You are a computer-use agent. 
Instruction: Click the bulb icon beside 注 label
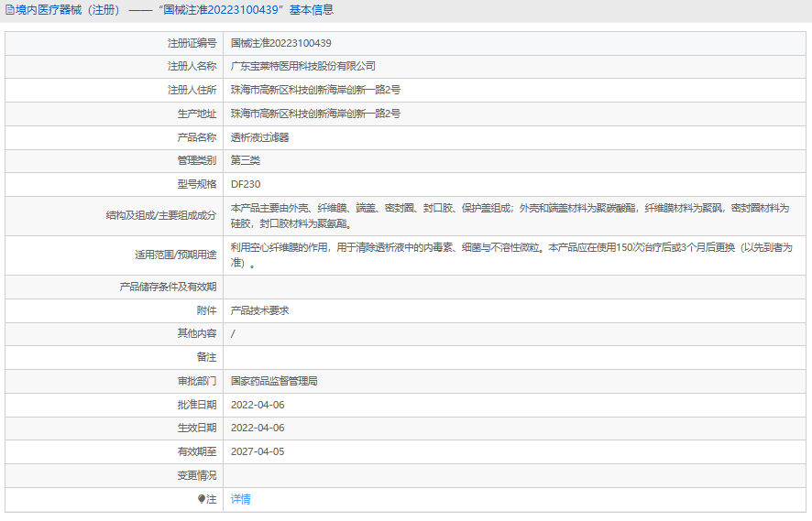pyautogui.click(x=202, y=499)
